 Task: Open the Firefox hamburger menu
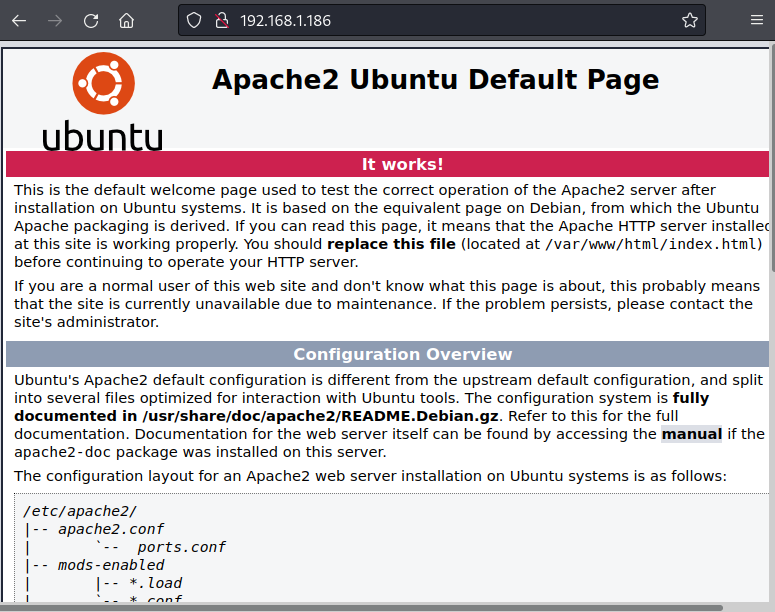[757, 20]
